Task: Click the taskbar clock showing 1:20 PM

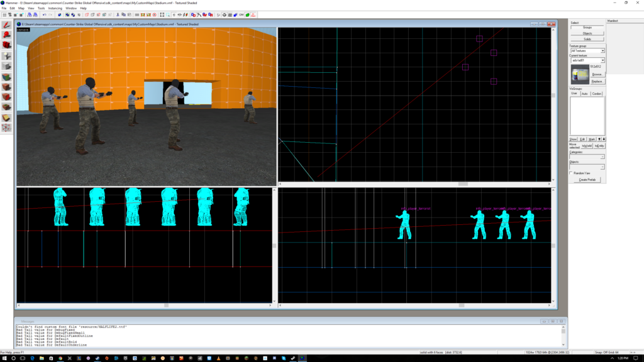Action: point(623,358)
